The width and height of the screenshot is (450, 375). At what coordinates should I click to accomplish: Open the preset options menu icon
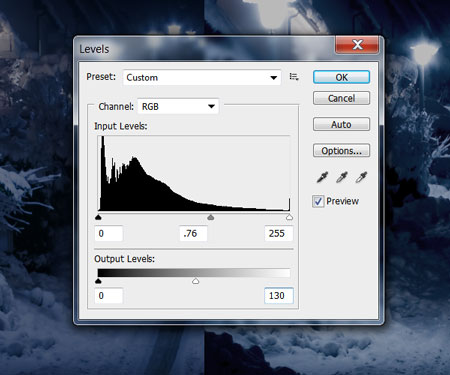294,77
